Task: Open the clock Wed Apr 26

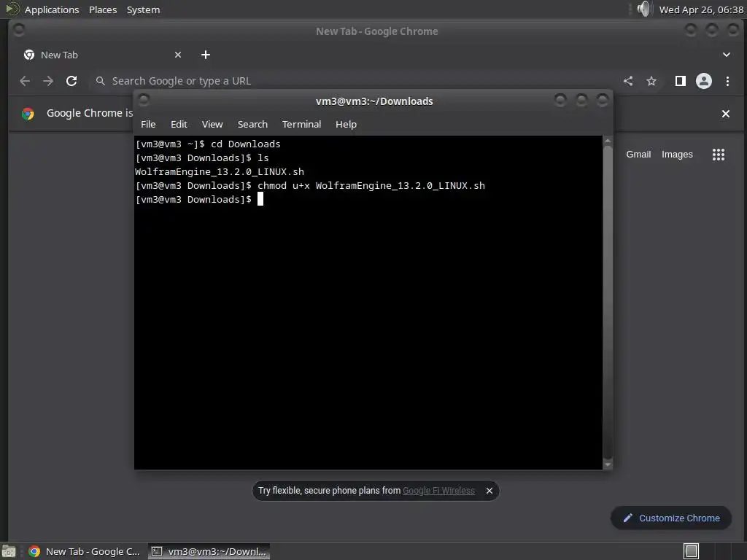Action: tap(701, 9)
